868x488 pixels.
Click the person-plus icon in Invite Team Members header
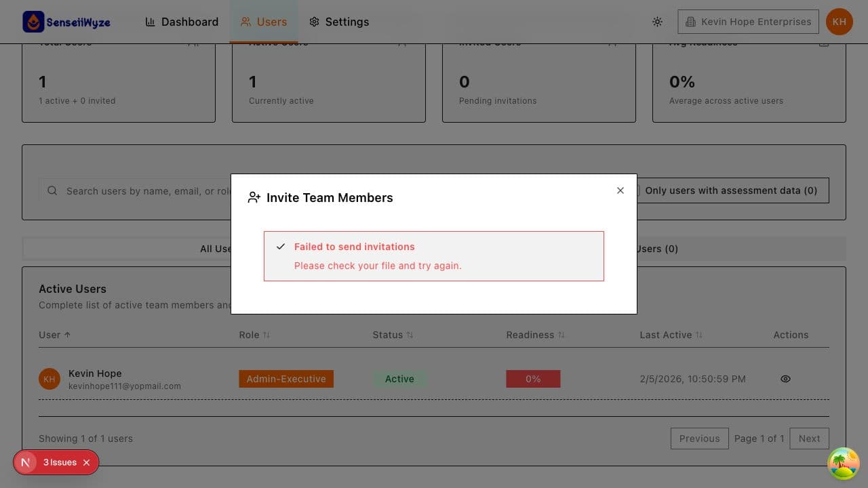pos(254,197)
